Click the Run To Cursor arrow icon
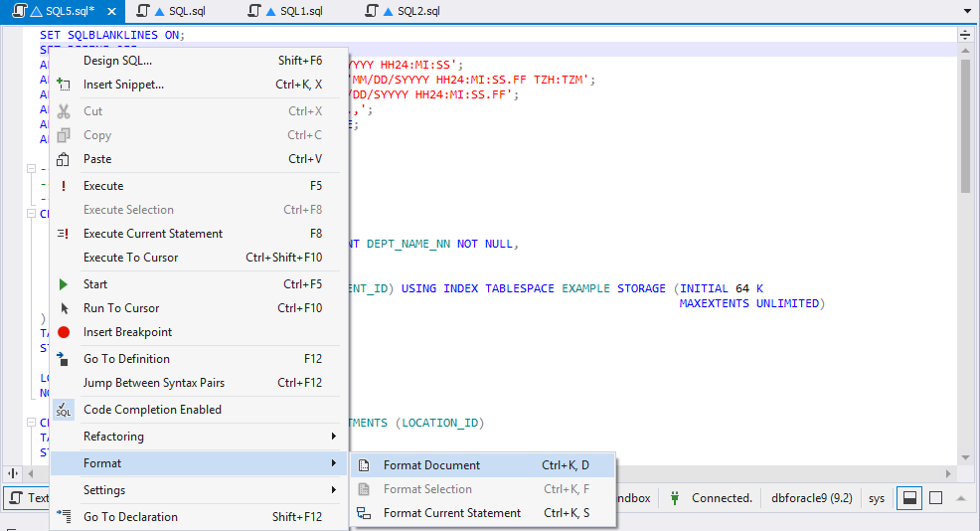This screenshot has height=531, width=980. (x=64, y=308)
